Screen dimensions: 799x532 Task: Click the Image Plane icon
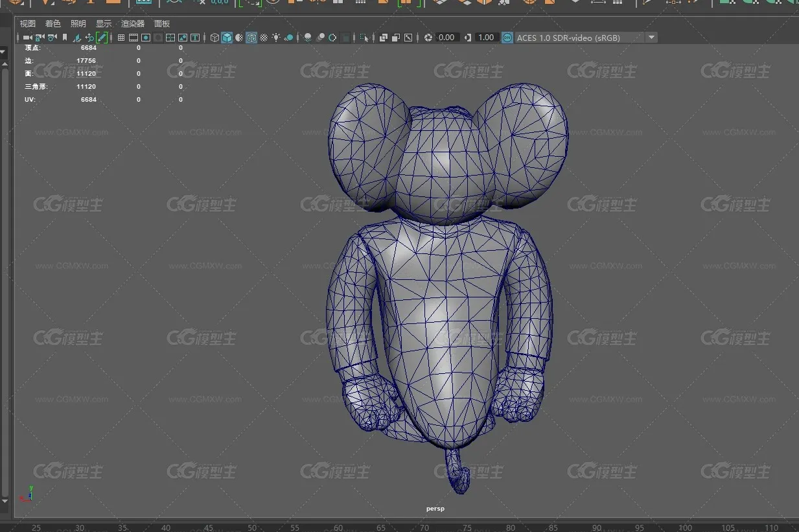[x=77, y=38]
